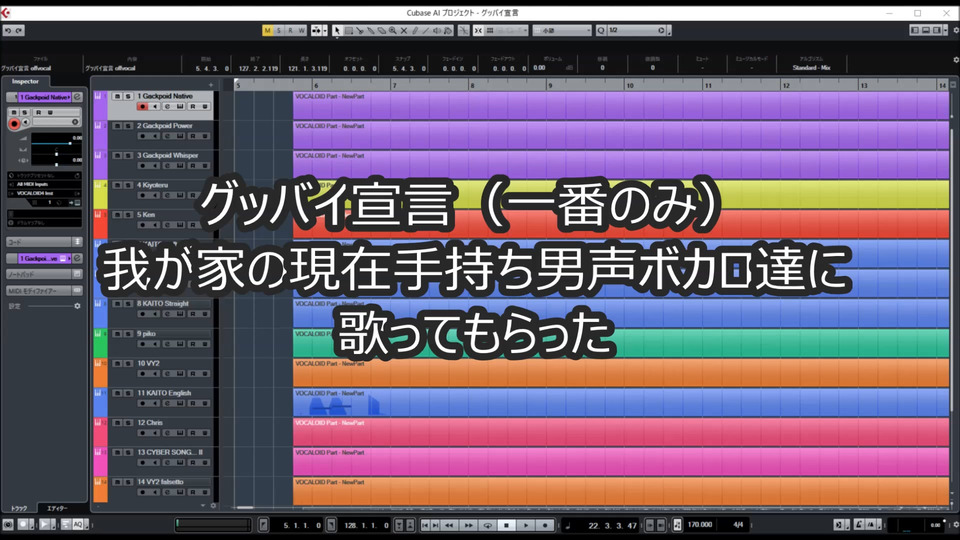Switch to the エディター tab
The width and height of the screenshot is (960, 540).
pos(57,508)
